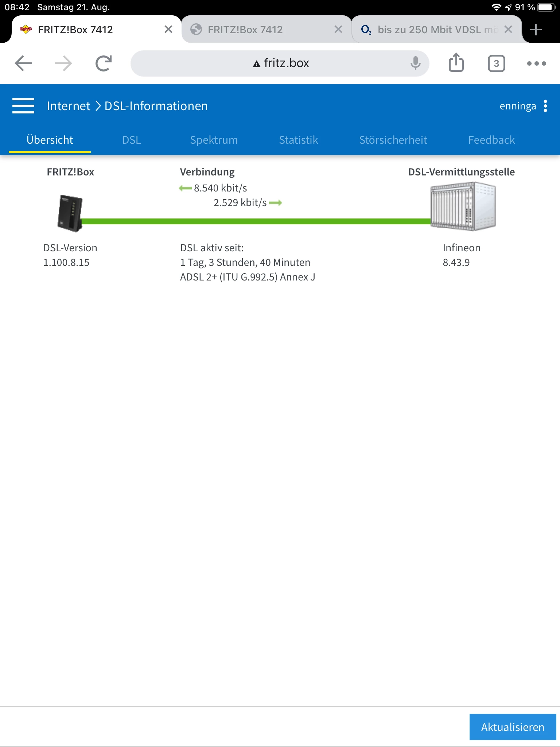Open the share sheet
This screenshot has width=560, height=747.
click(x=456, y=63)
